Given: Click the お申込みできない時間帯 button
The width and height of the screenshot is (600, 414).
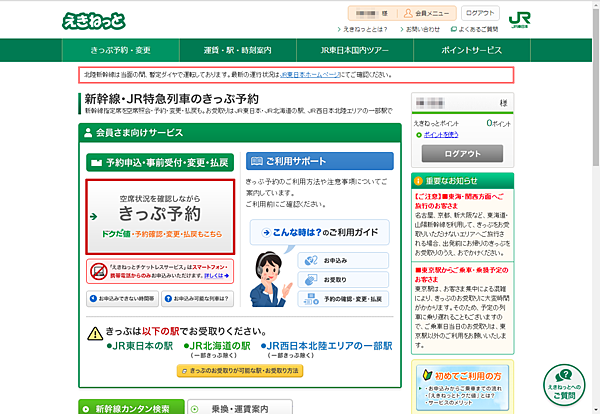Looking at the screenshot, I should tap(122, 298).
